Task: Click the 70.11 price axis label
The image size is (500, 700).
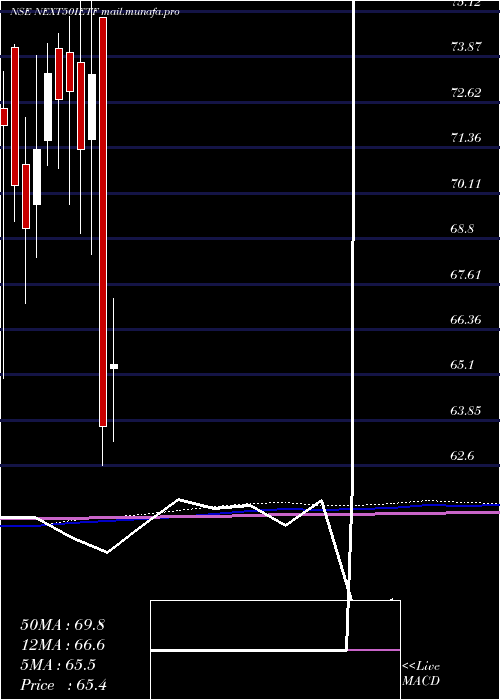Action: tap(467, 183)
